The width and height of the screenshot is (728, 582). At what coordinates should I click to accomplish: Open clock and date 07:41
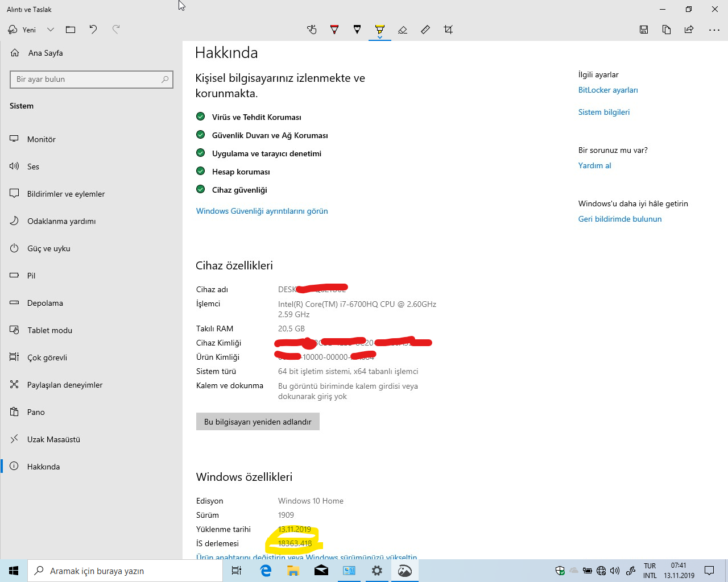coord(679,571)
